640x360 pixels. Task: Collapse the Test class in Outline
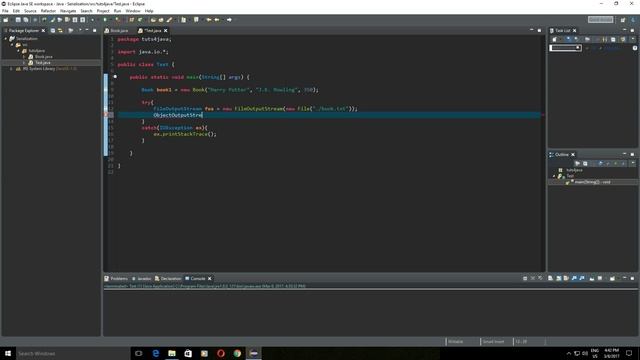[554, 176]
